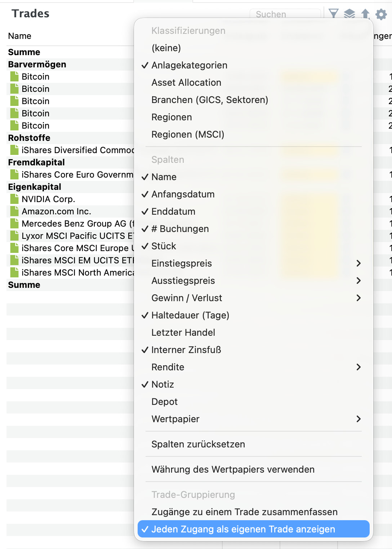This screenshot has height=549, width=392.
Task: Click the first Bitcoin row icon
Action: (14, 76)
